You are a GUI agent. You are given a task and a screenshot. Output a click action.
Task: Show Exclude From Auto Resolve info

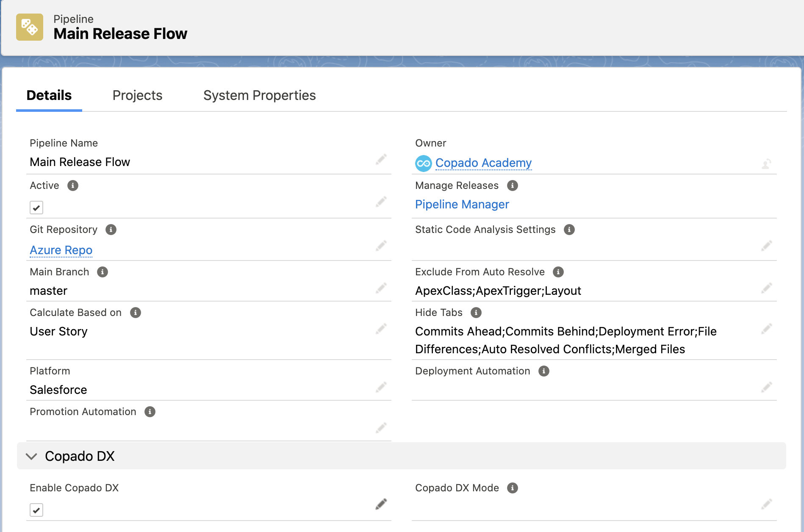558,272
